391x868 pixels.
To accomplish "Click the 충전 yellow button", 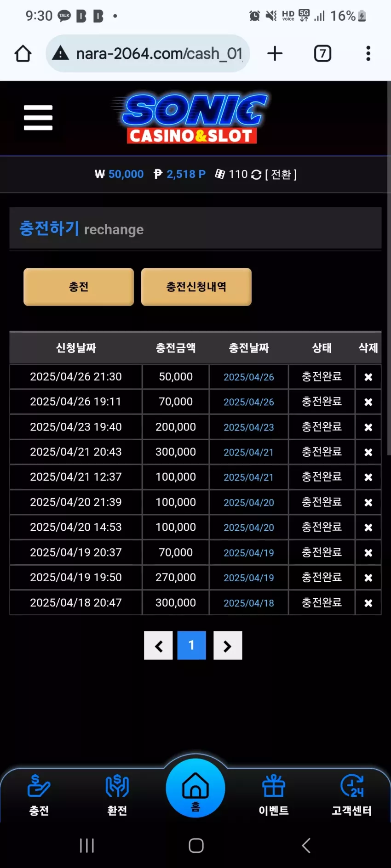I will [x=79, y=287].
